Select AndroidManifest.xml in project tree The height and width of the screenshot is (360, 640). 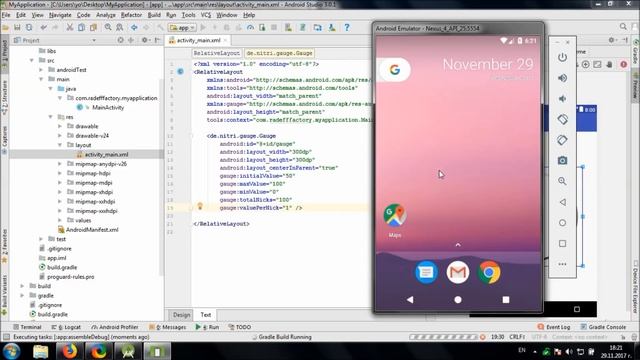(92, 229)
